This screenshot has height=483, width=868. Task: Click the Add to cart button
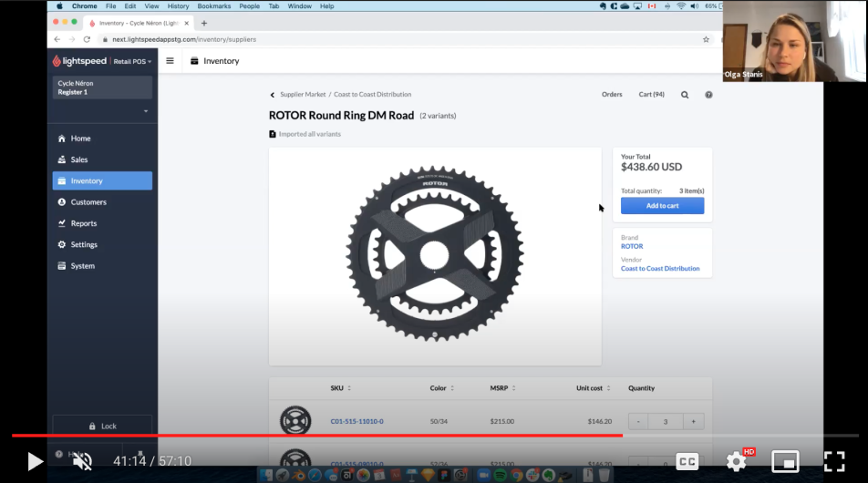click(662, 206)
